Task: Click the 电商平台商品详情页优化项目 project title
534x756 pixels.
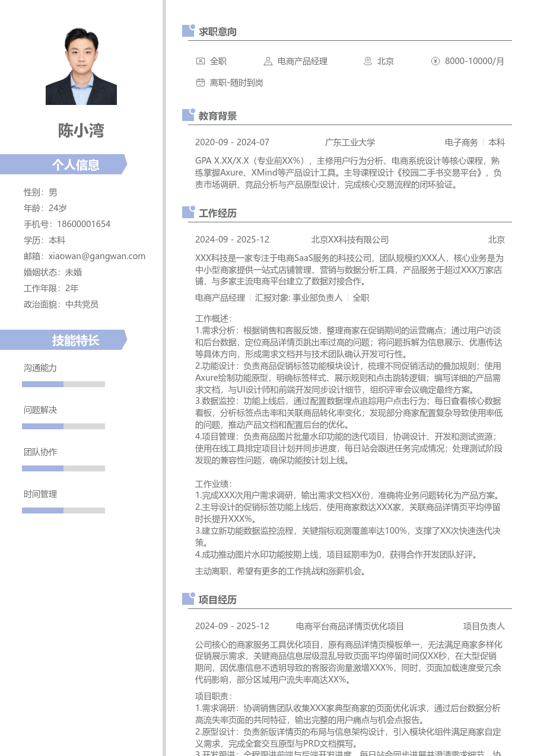Action: tap(349, 626)
